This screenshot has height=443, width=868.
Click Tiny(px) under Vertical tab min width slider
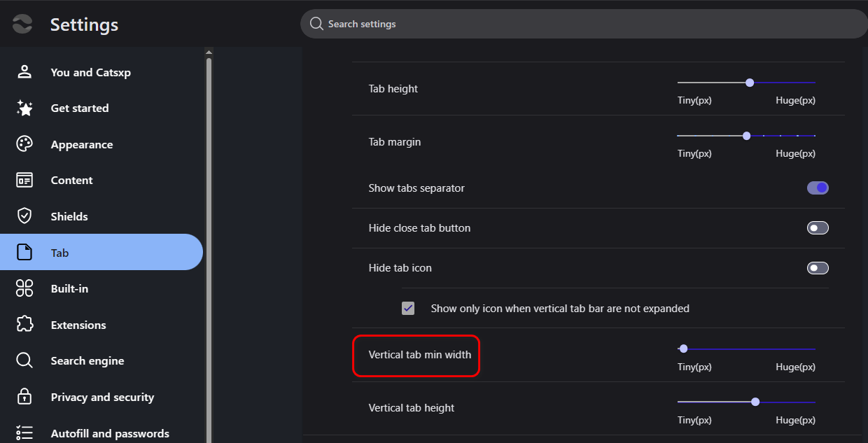point(694,367)
